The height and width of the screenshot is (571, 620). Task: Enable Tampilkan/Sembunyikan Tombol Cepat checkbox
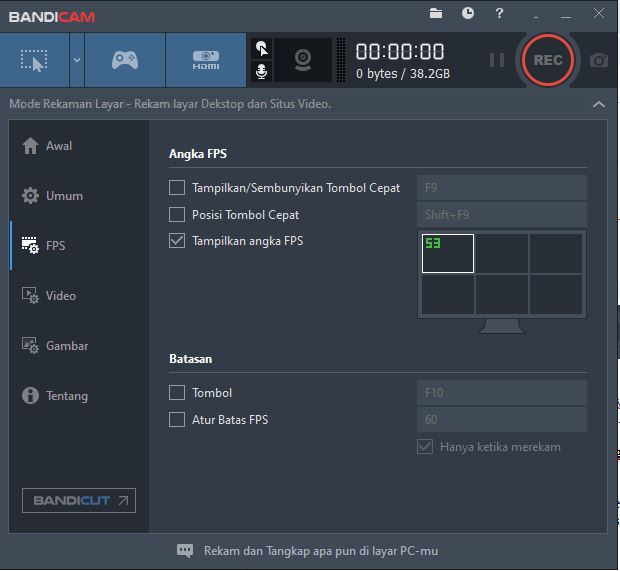pyautogui.click(x=177, y=188)
